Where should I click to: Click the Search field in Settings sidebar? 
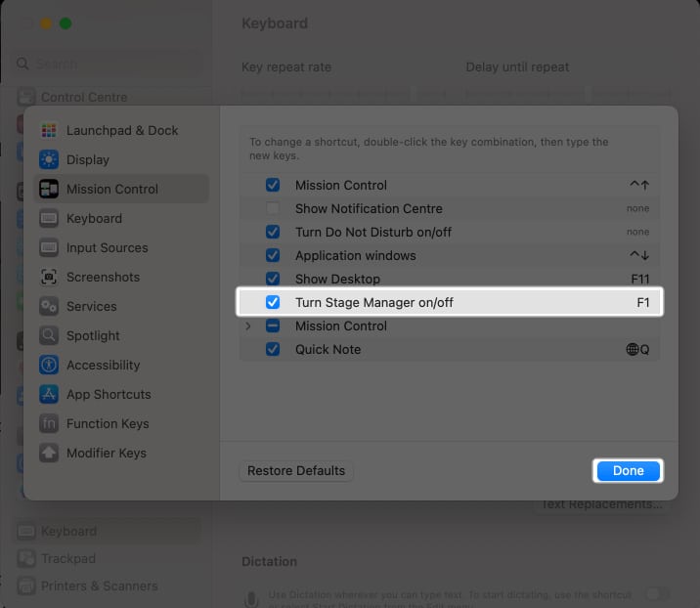[x=108, y=64]
